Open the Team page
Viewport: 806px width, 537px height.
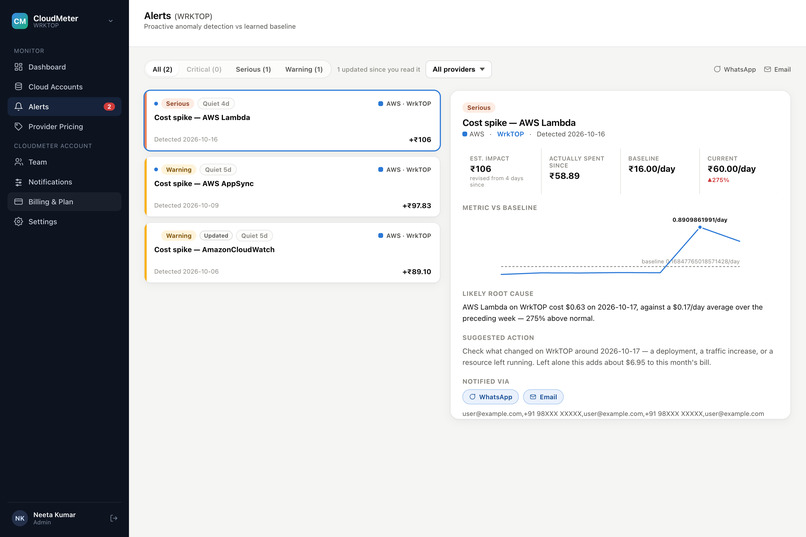[x=64, y=162]
